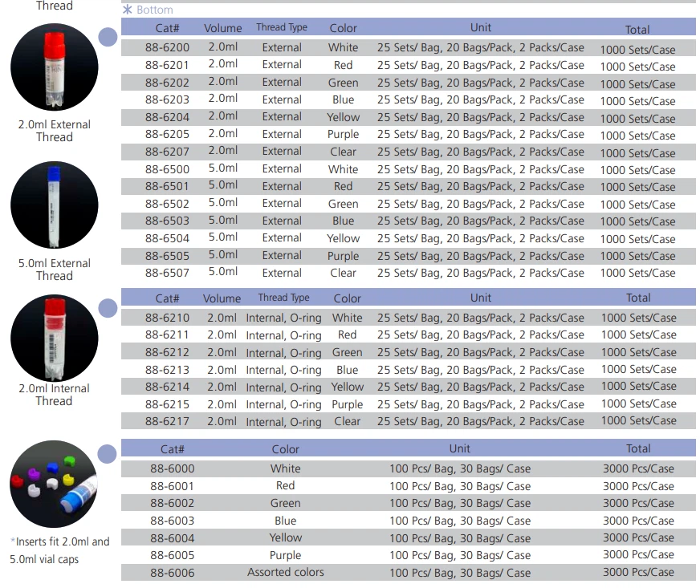This screenshot has height=588, width=700.
Task: Click the 2.0ml External Thread vial image
Action: [x=55, y=67]
